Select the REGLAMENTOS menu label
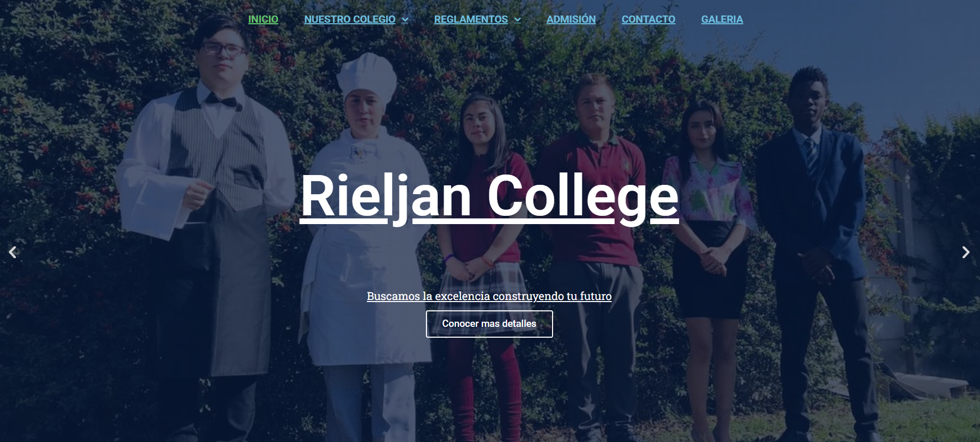980x442 pixels. (x=471, y=19)
